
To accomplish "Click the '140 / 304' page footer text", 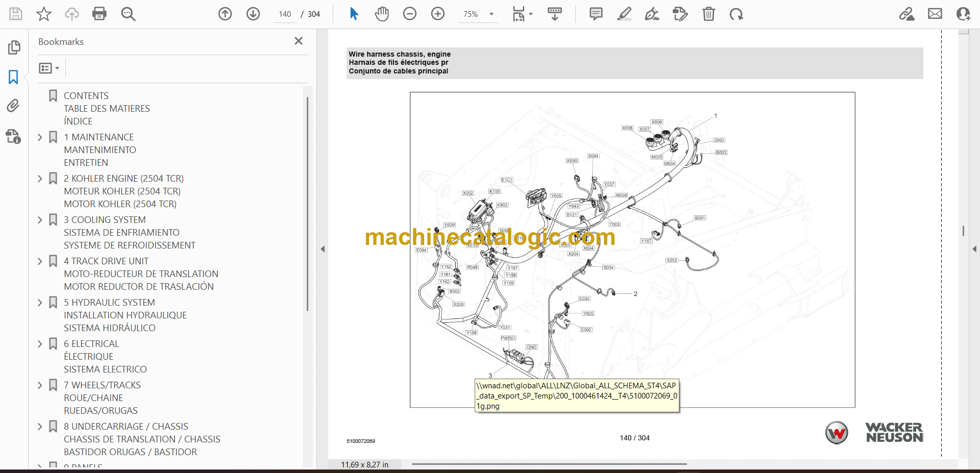I will coord(634,438).
